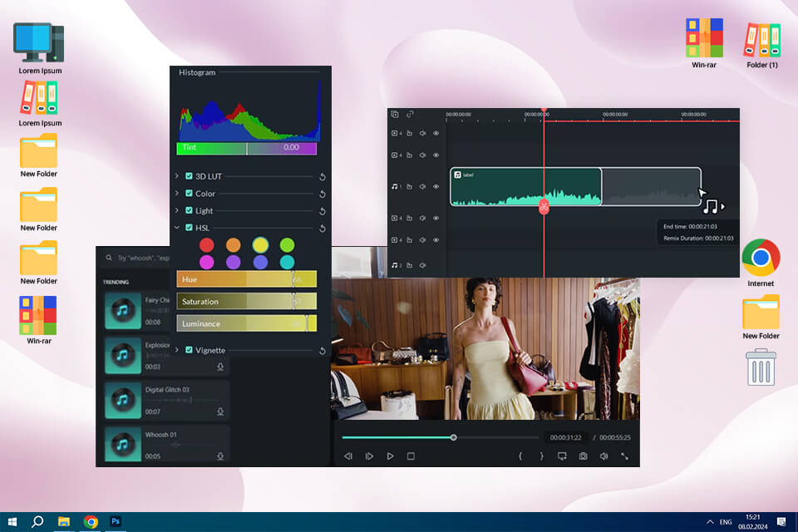The image size is (798, 532).
Task: Mute music track 2 with its speaker icon
Action: coord(422,265)
